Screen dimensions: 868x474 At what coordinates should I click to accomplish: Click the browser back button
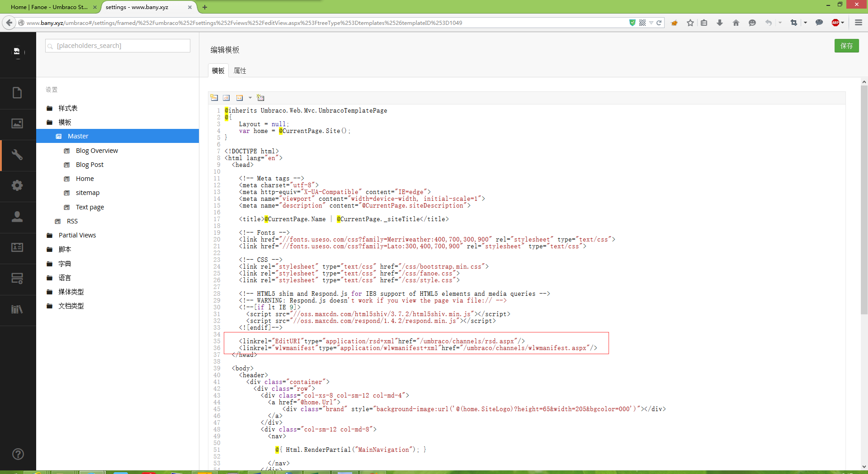pyautogui.click(x=9, y=23)
